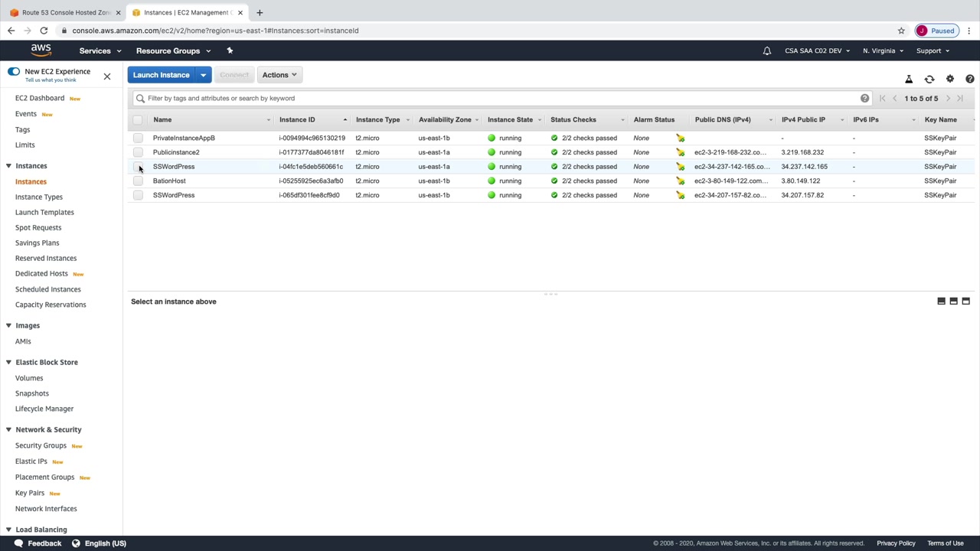Screen dimensions: 980x551
Task: Select the Instances EC2 Management browser tab
Action: pyautogui.click(x=187, y=12)
